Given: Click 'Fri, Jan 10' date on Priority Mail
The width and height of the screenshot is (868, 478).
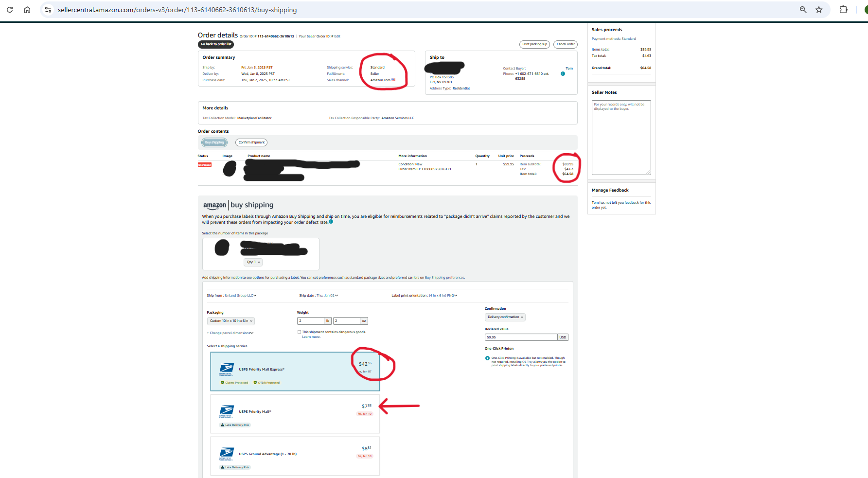Looking at the screenshot, I should click(x=365, y=414).
